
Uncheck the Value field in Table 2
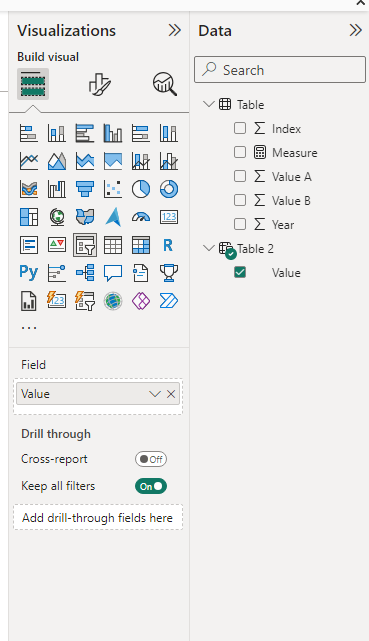[240, 272]
